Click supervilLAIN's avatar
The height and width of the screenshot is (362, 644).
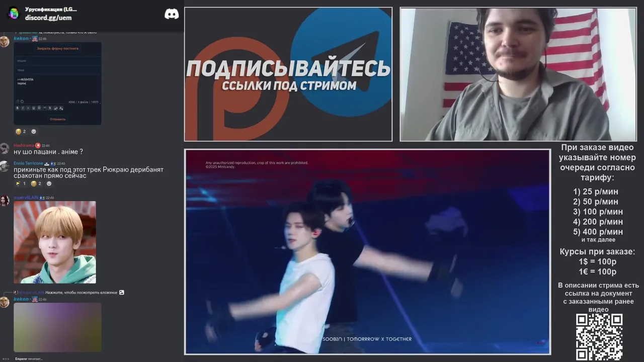click(x=5, y=201)
